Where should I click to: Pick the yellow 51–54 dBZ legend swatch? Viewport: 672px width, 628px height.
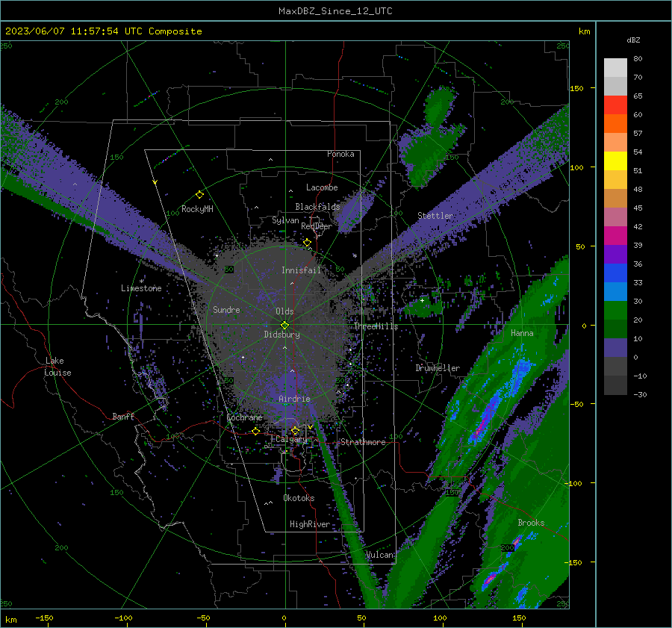[x=615, y=161]
